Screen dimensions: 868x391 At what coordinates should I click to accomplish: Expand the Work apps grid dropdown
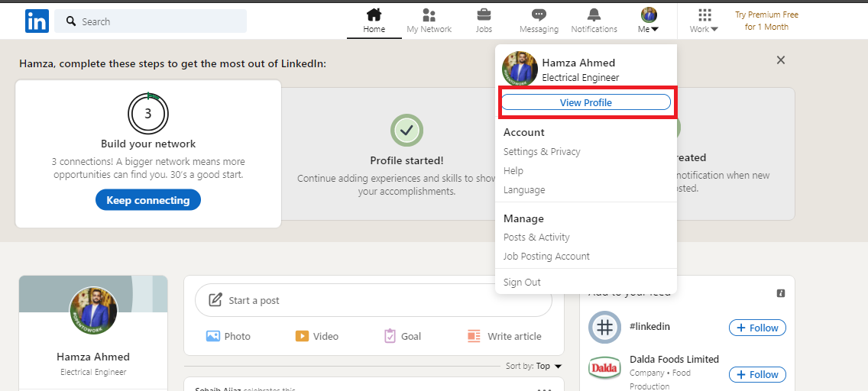tap(704, 21)
